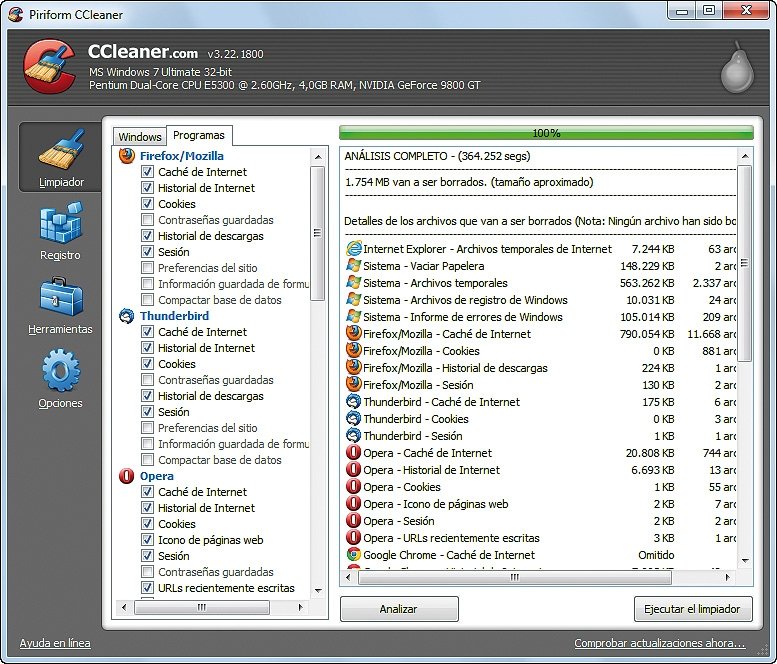Select Internet Explorer Archivos temporales result icon
The width and height of the screenshot is (777, 664).
coord(354,249)
